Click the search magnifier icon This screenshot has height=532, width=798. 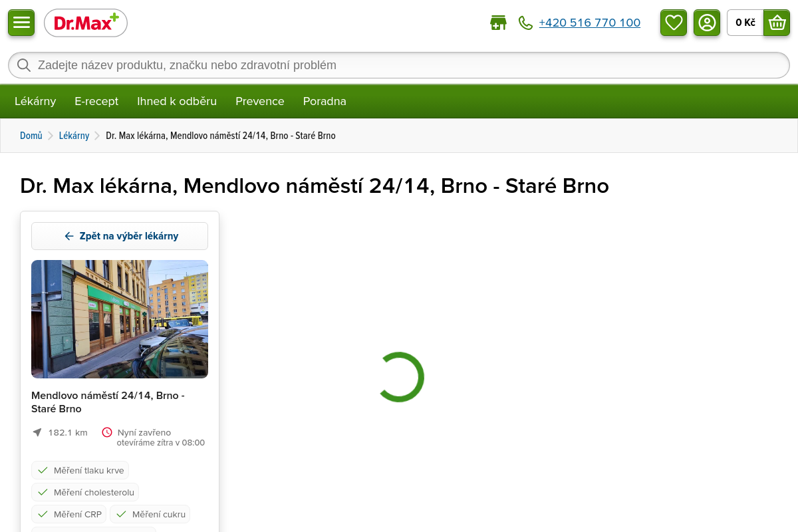24,65
